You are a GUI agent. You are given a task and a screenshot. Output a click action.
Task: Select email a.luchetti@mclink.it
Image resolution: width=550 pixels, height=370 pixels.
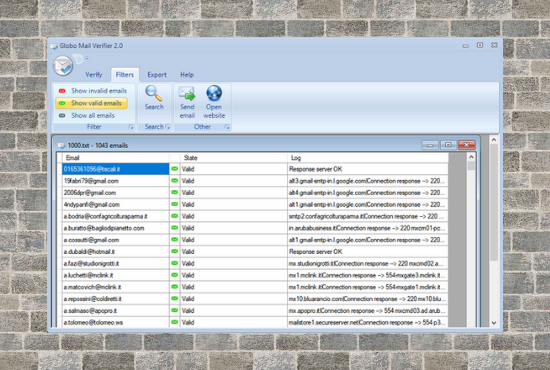(116, 275)
